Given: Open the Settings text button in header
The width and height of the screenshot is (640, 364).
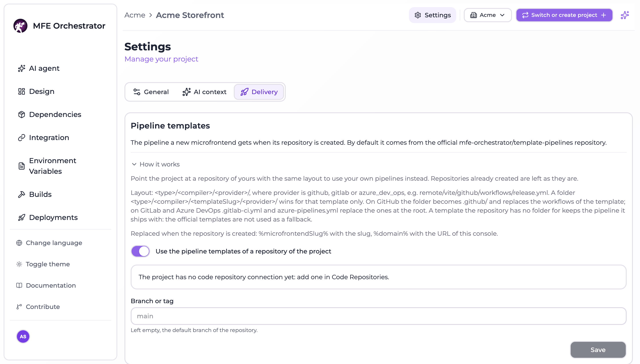Looking at the screenshot, I should tap(438, 15).
